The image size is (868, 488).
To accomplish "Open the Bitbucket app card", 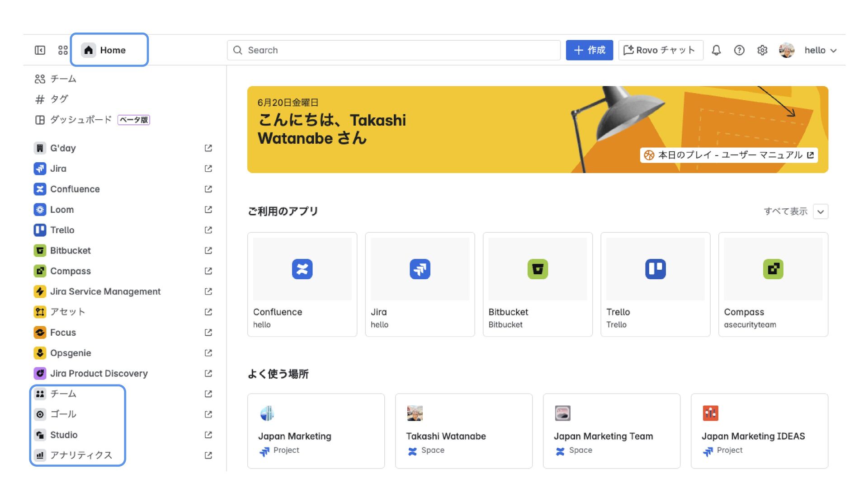I will tap(538, 285).
